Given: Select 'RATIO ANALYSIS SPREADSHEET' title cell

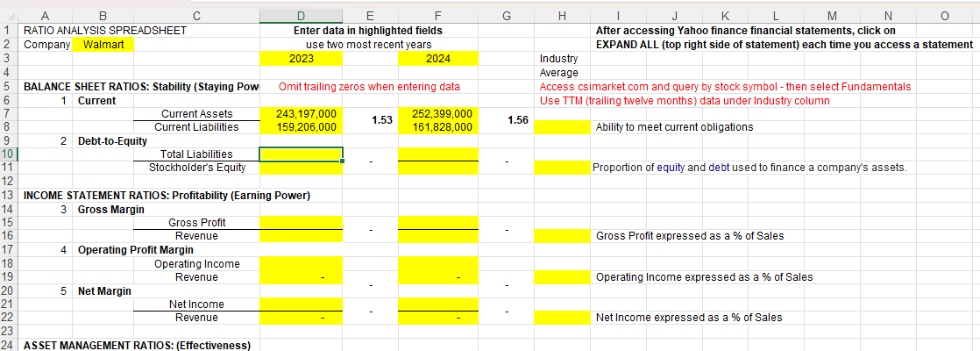Looking at the screenshot, I should tap(105, 30).
